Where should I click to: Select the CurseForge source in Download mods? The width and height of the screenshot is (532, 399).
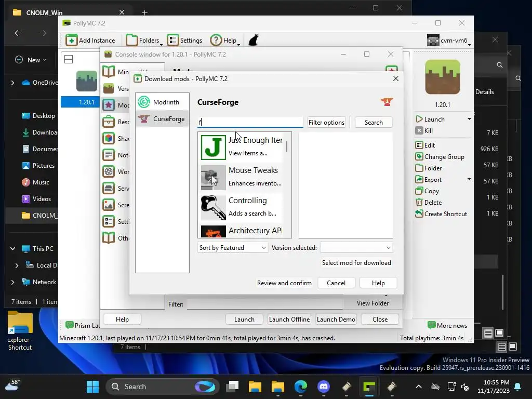coord(162,119)
